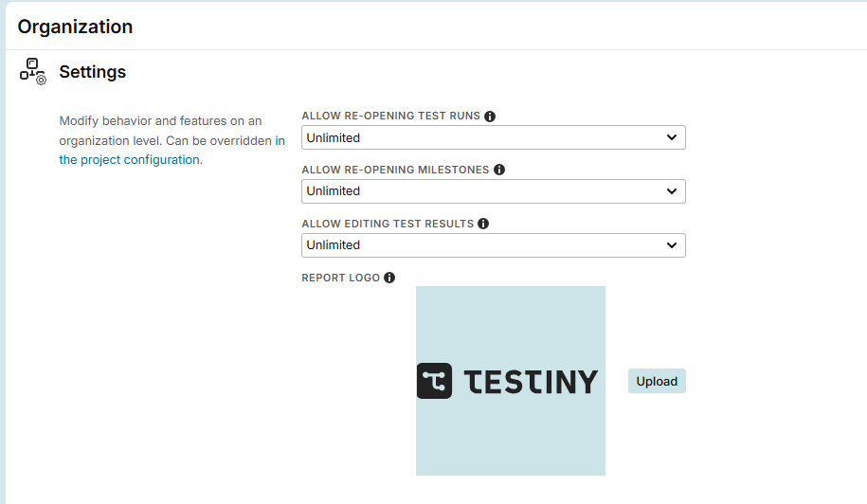Click the black Testiny logo mark icon
Viewport: 867px width, 504px height.
tap(435, 381)
